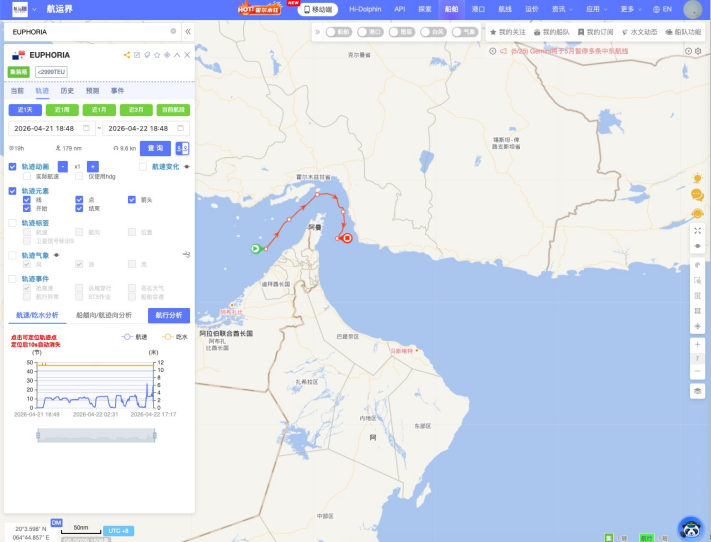
Task: Switch to the 历史 tab
Action: click(67, 90)
